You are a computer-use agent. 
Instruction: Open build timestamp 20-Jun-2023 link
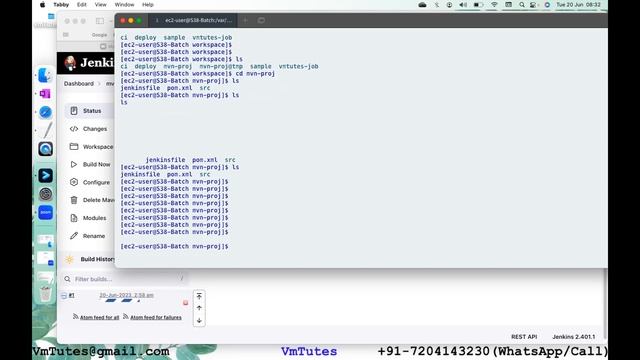point(127,295)
